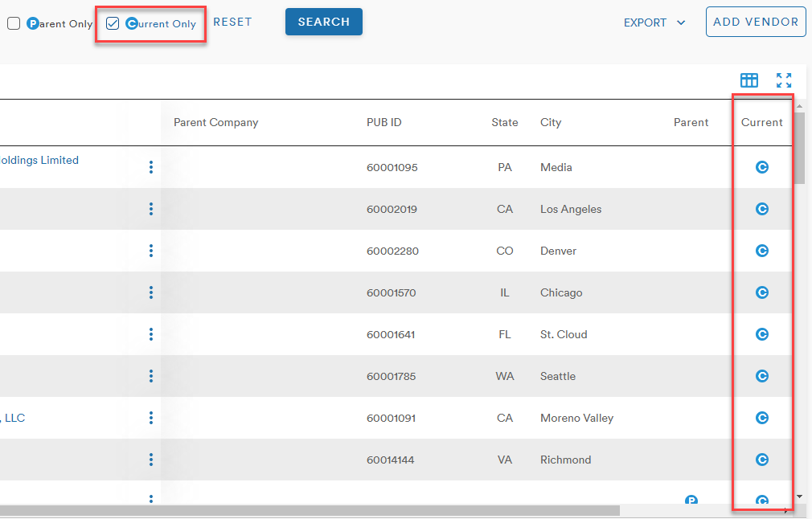Click Current icon in Denver row
Viewport: 812px width, 519px height.
(x=762, y=251)
